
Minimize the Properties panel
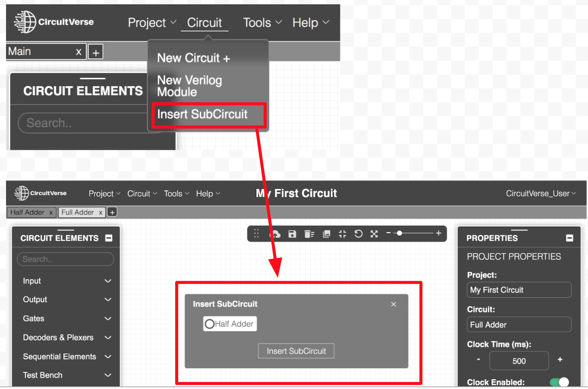pyautogui.click(x=569, y=238)
